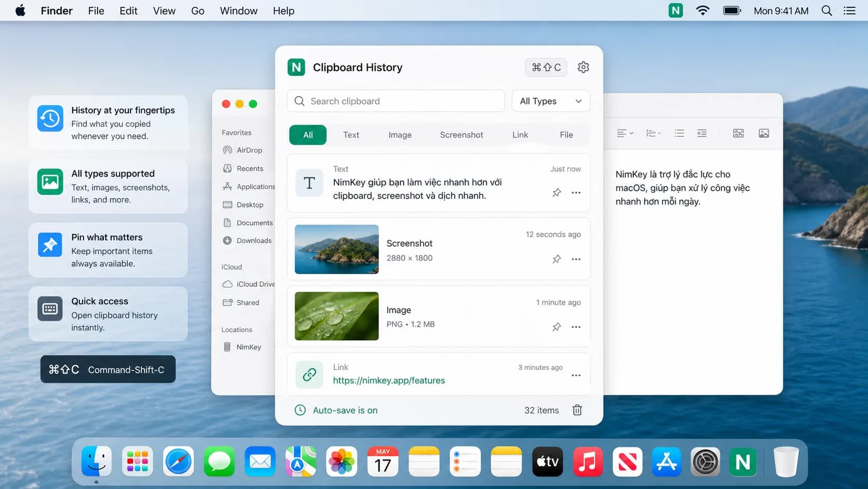Open the All Types dropdown
Screen dimensions: 868x489
click(551, 101)
